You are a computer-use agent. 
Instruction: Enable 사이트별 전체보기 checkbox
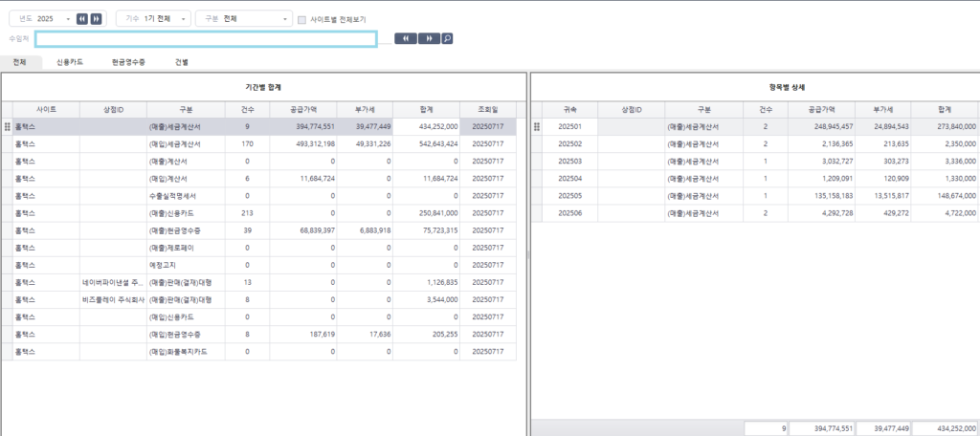[302, 19]
